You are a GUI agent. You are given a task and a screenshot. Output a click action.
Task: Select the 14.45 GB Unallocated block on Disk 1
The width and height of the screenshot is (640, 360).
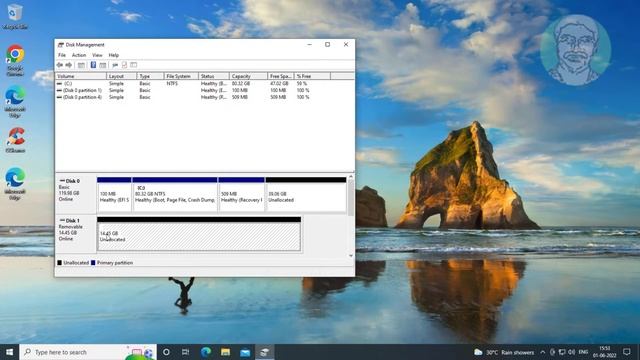click(199, 234)
